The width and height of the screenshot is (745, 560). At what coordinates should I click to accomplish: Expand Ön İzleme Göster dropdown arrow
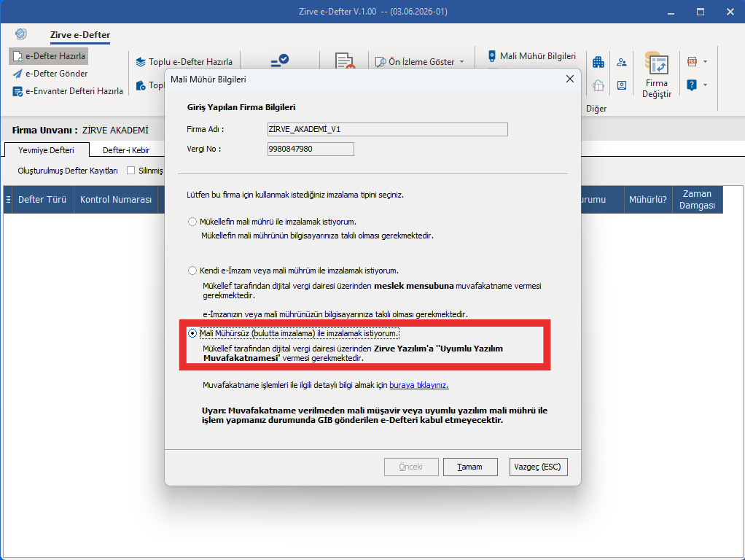pyautogui.click(x=462, y=62)
